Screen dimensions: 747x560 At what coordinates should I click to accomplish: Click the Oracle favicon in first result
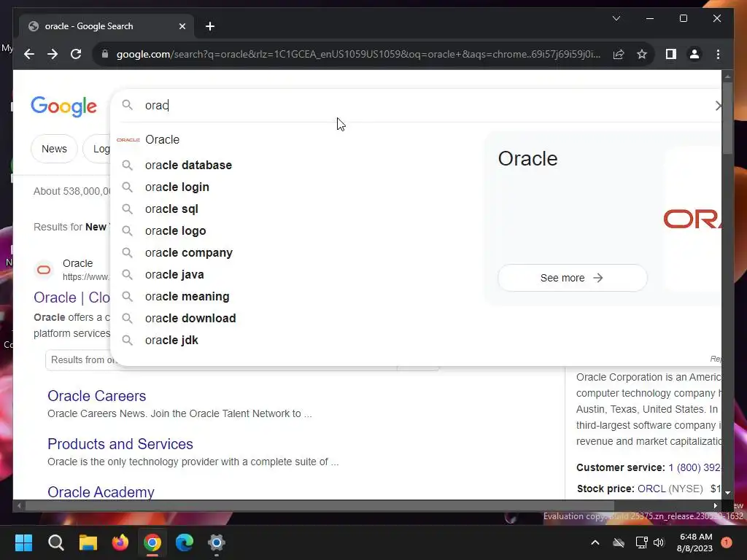pyautogui.click(x=44, y=270)
